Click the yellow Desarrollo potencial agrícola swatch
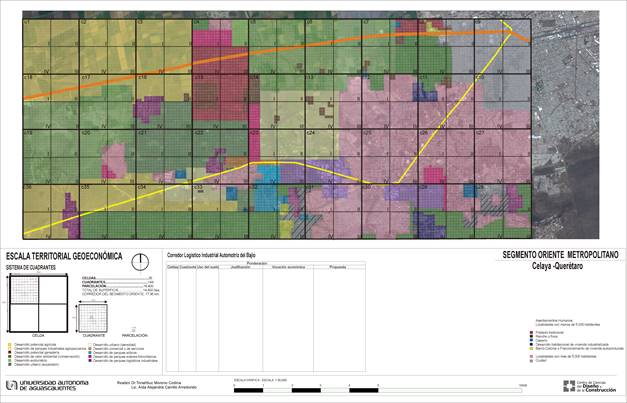This screenshot has height=403, width=627. click(x=9, y=343)
